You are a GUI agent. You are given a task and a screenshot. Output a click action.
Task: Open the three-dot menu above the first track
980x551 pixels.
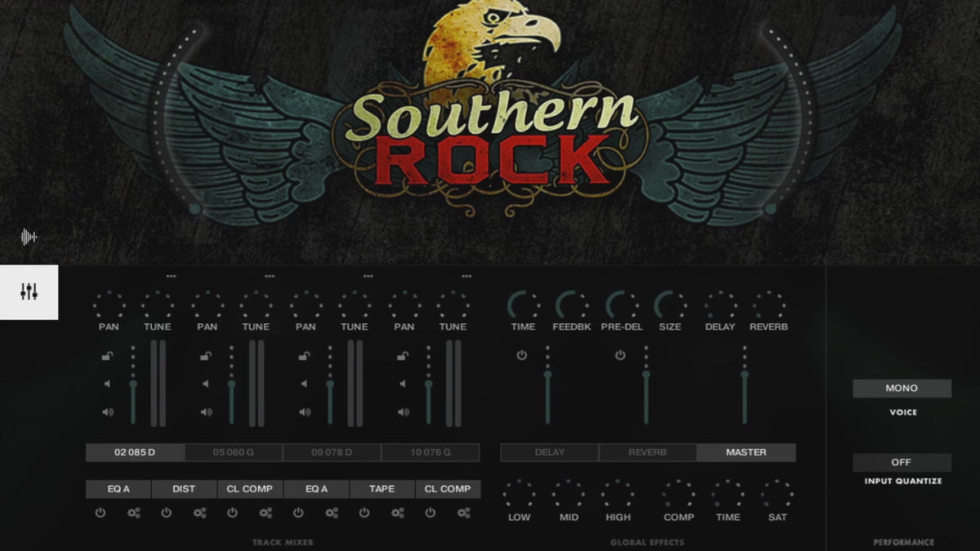point(171,277)
